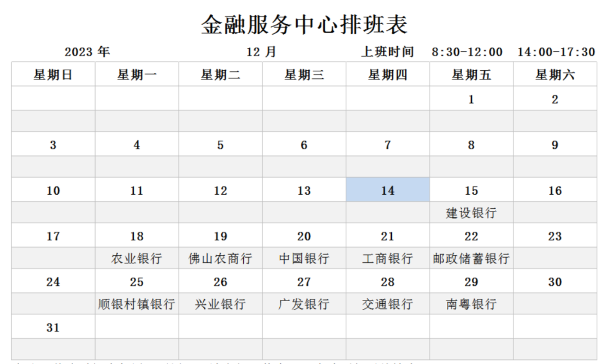Click date cell 29
Image resolution: width=608 pixels, height=364 pixels.
click(472, 281)
